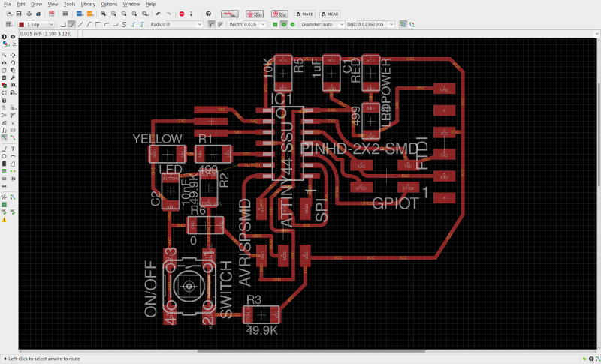This screenshot has height=364, width=601.
Task: Click the command line input field
Action: click(338, 34)
